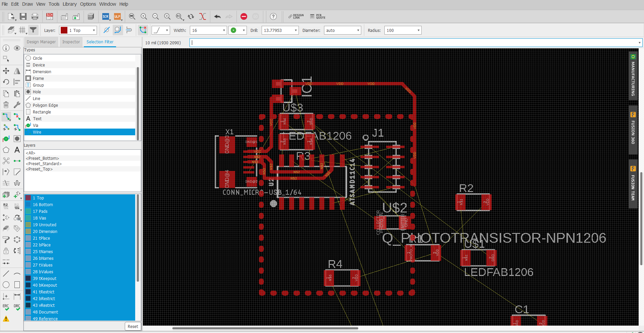Expand the Width dropdown
The width and height of the screenshot is (644, 333).
click(x=224, y=30)
